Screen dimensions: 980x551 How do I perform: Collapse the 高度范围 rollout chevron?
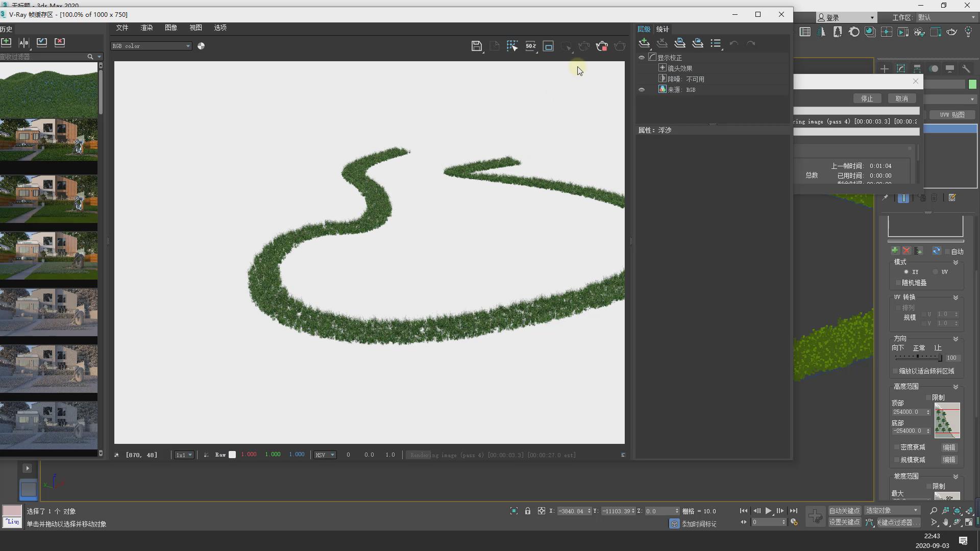click(955, 387)
